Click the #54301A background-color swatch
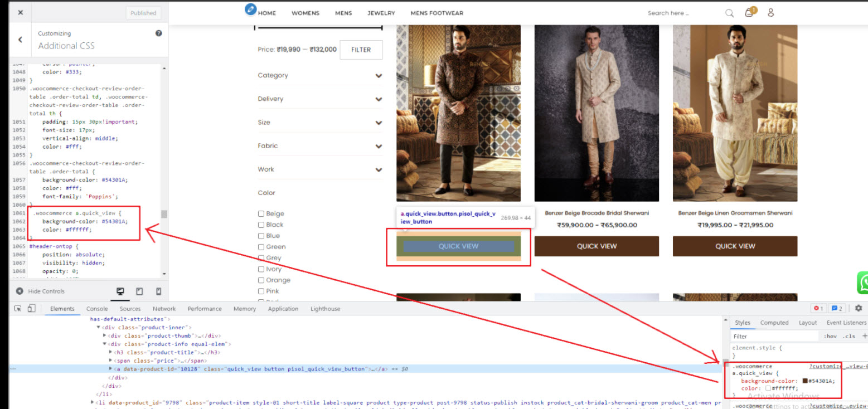Screen dimensions: 868x409 pos(805,381)
